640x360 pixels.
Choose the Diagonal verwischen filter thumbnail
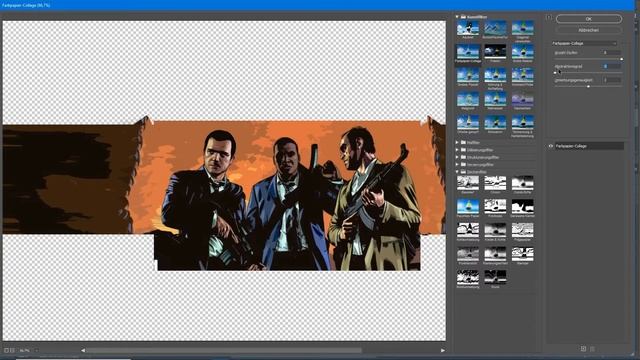point(522,28)
